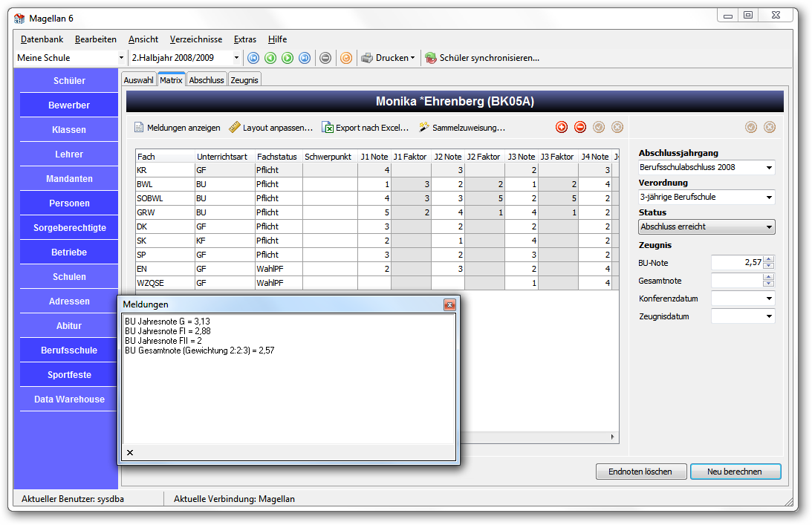Jump to last record navigation icon
Viewport: 812px width, 525px height.
coord(305,58)
